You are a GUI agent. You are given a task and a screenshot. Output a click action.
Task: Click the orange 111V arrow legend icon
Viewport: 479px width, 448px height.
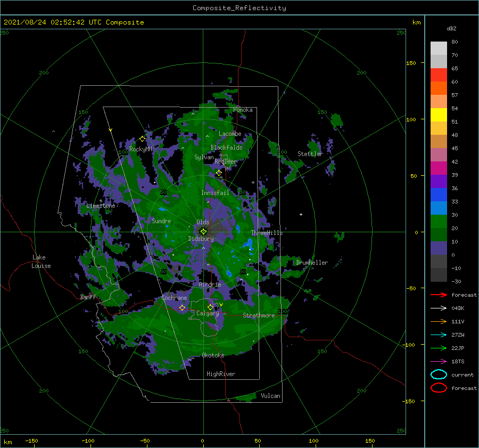click(439, 321)
